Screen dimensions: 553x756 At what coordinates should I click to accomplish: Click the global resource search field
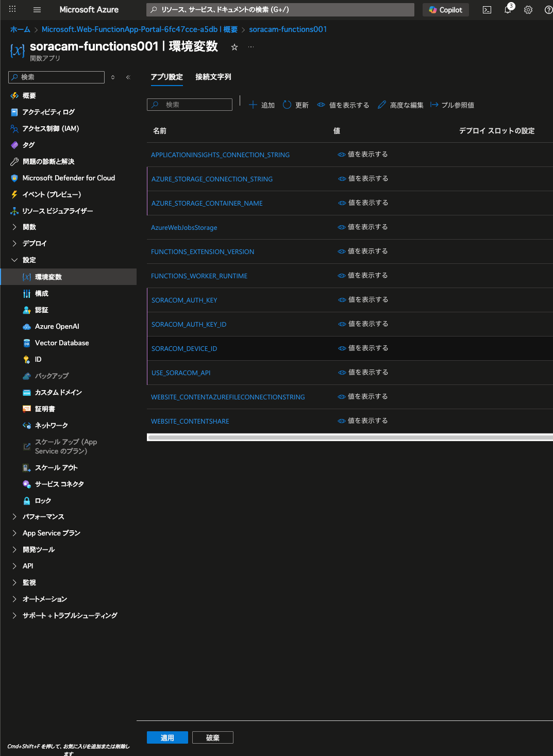tap(280, 10)
